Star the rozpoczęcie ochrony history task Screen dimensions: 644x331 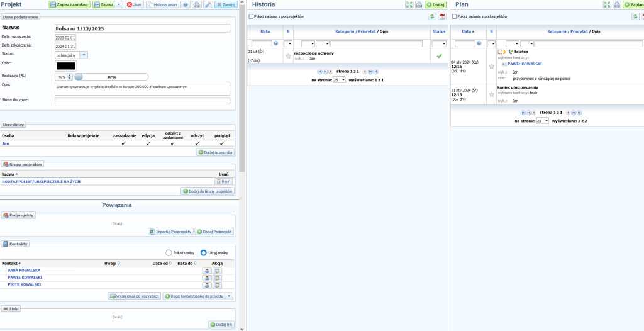pos(288,57)
